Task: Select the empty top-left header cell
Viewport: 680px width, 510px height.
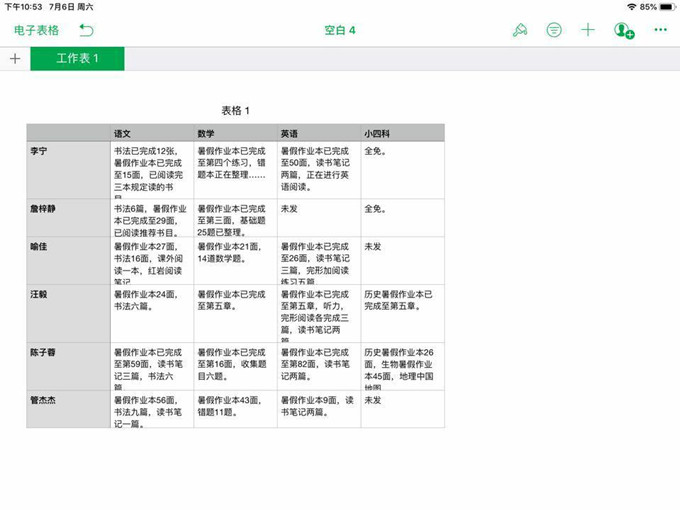Action: (69, 133)
